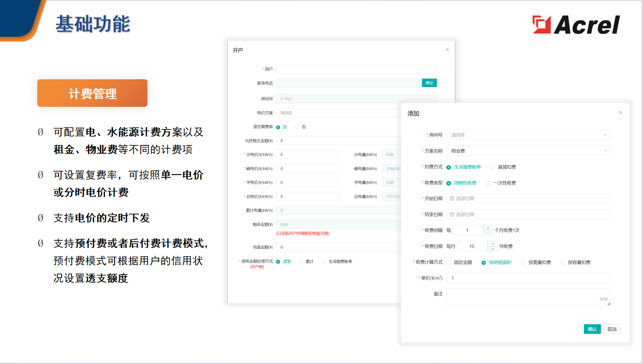Click inside the 用户 input field
This screenshot has height=364, width=643.
click(x=358, y=68)
